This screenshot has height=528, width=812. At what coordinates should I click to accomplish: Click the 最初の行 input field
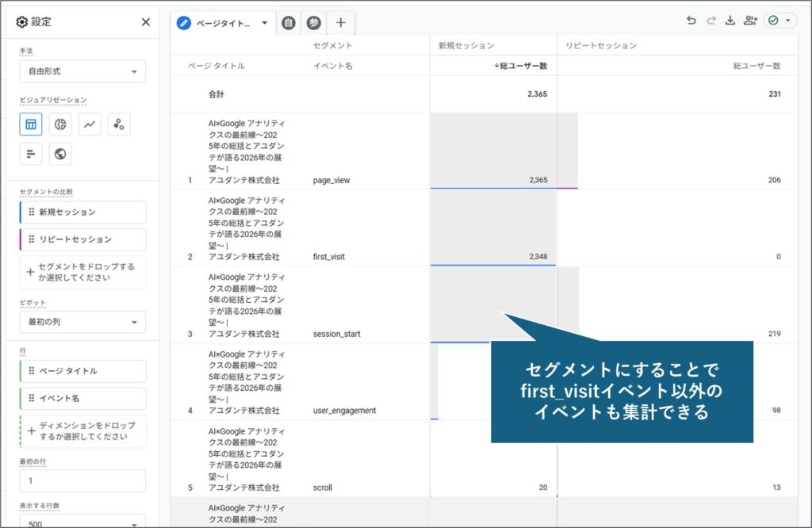coord(82,480)
